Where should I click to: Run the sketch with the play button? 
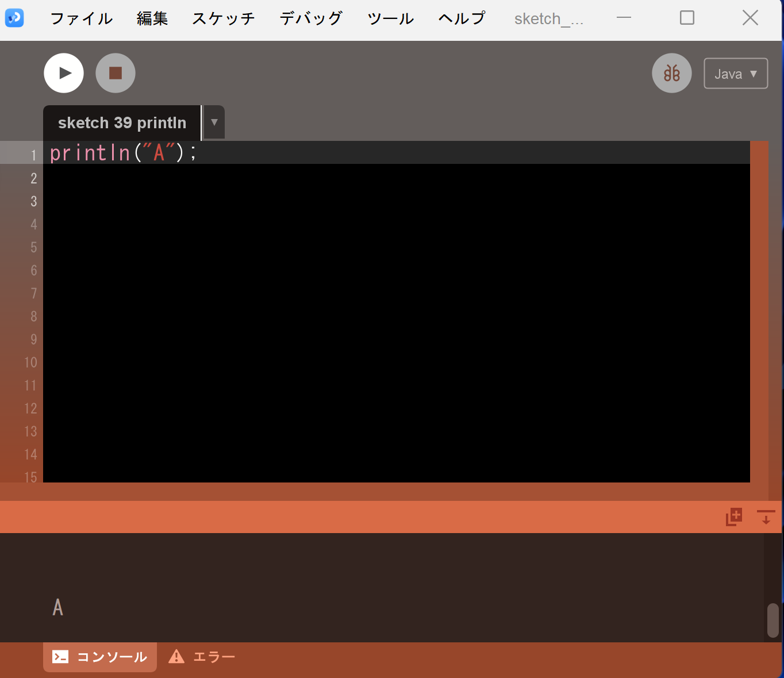tap(63, 73)
